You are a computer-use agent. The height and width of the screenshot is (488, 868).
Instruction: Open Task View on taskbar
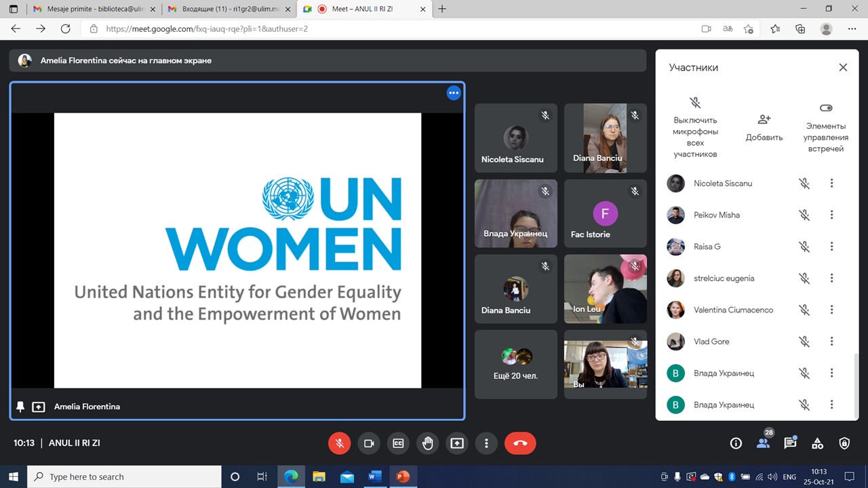pyautogui.click(x=262, y=476)
